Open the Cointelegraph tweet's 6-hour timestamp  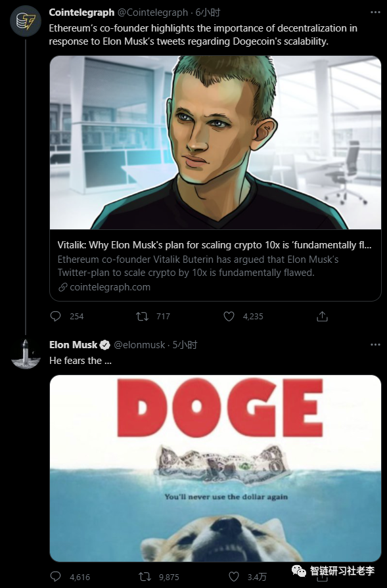[x=208, y=12]
